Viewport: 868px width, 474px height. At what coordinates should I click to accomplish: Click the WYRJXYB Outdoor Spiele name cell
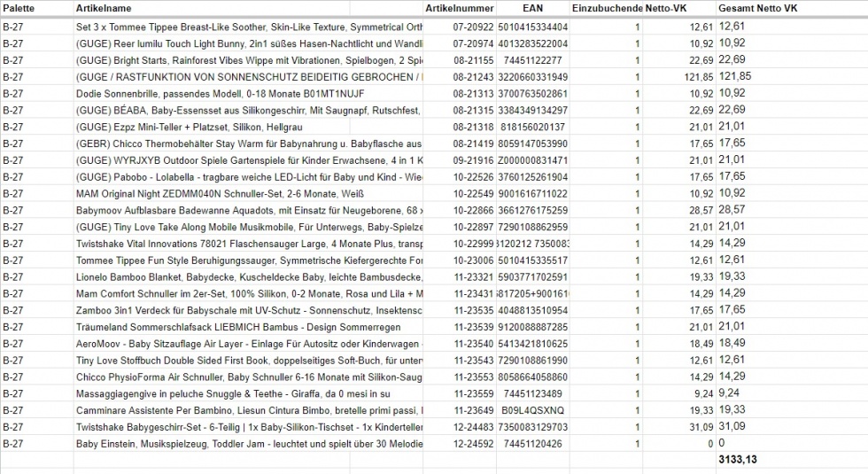(249, 160)
